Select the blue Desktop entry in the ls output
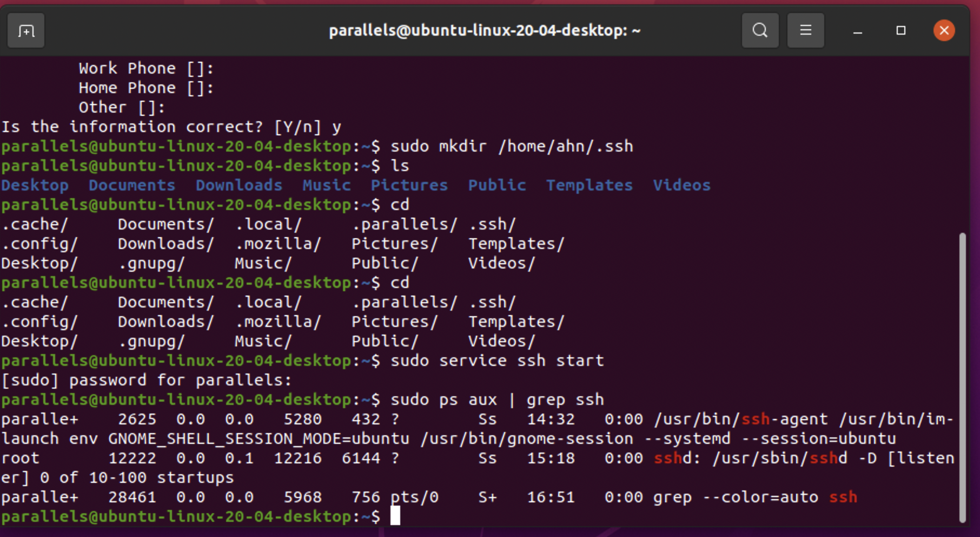The image size is (980, 537). pos(35,185)
